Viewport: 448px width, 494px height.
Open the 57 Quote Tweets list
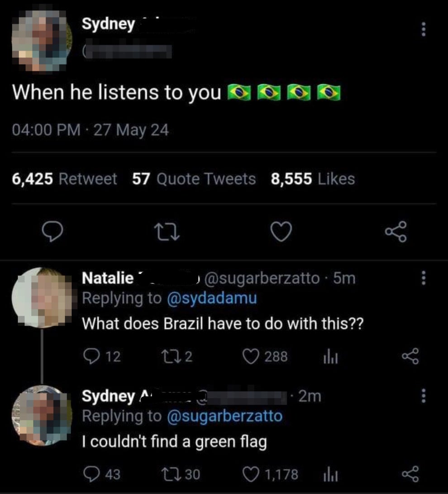click(x=194, y=179)
